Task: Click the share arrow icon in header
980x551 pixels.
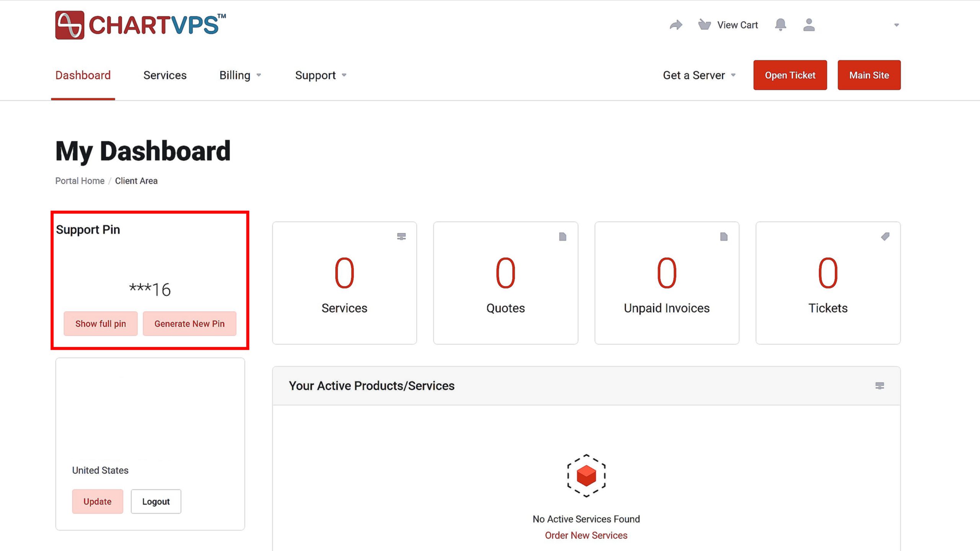Action: 676,25
